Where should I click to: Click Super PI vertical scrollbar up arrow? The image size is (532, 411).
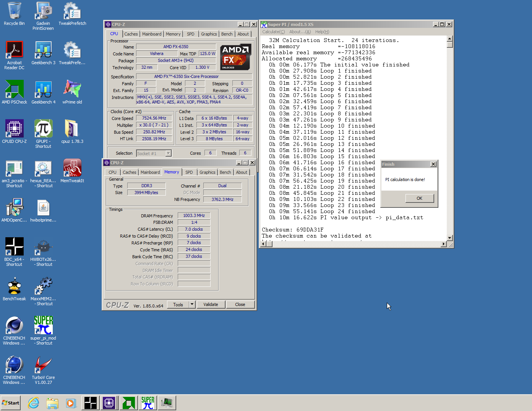(450, 39)
